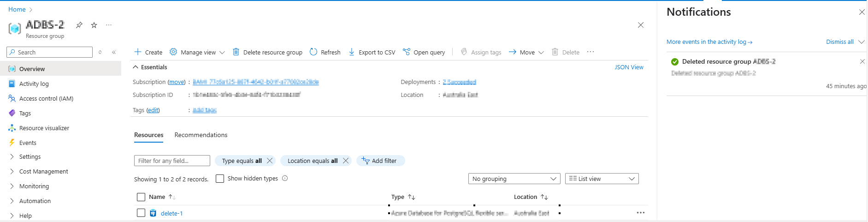Click the Assign tags icon
The width and height of the screenshot is (868, 222).
[x=464, y=52]
